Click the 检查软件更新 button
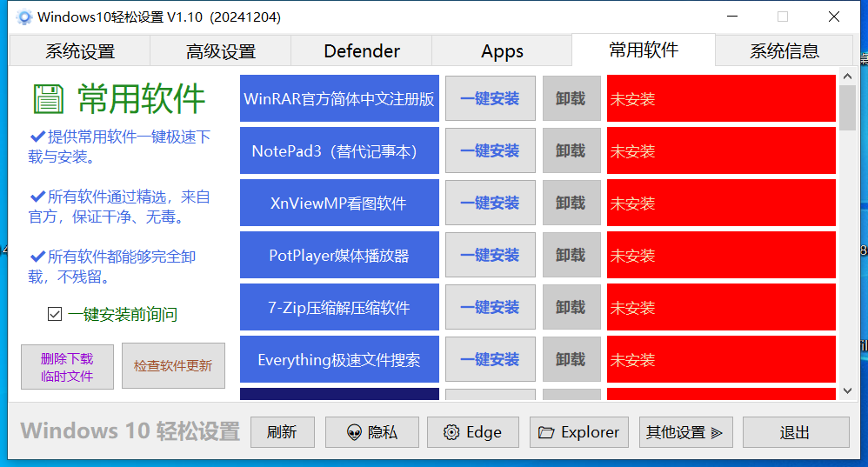868x467 pixels. pos(173,366)
